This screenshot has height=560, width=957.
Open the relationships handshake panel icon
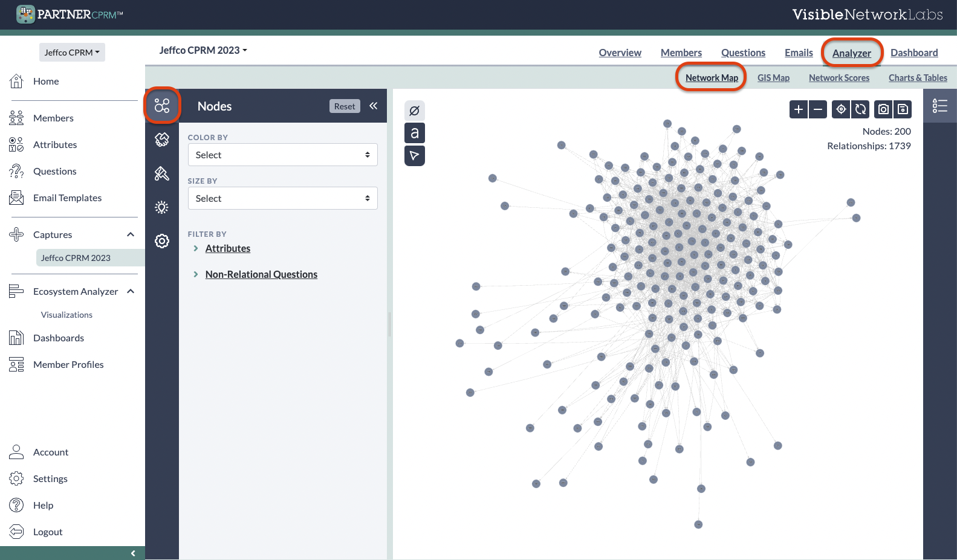click(162, 140)
